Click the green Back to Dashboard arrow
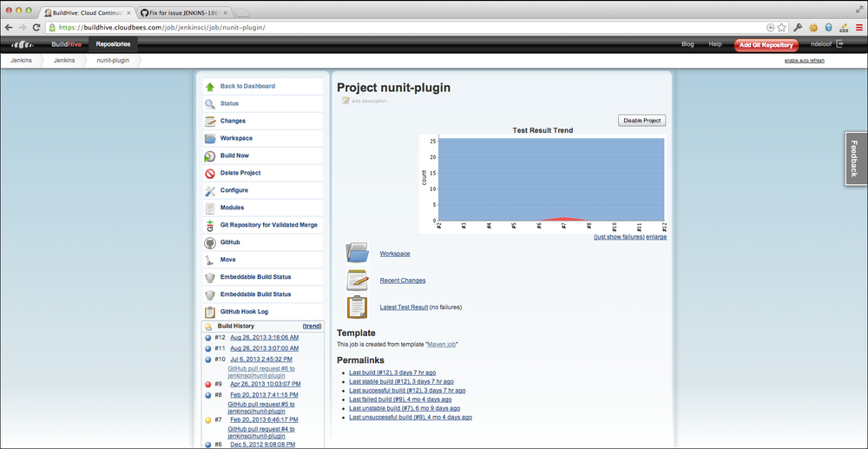This screenshot has width=868, height=449. tap(210, 86)
